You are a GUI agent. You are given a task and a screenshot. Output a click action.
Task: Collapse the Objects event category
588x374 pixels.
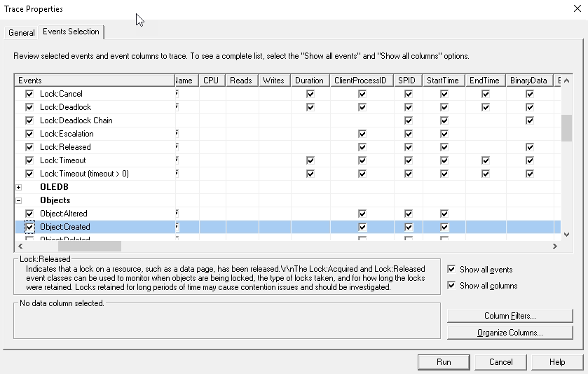[19, 200]
